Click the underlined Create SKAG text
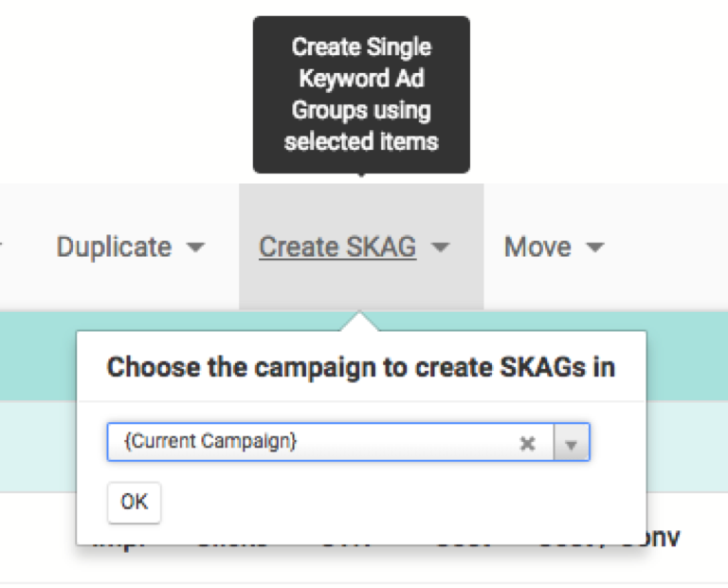This screenshot has height=588, width=728. pyautogui.click(x=337, y=248)
